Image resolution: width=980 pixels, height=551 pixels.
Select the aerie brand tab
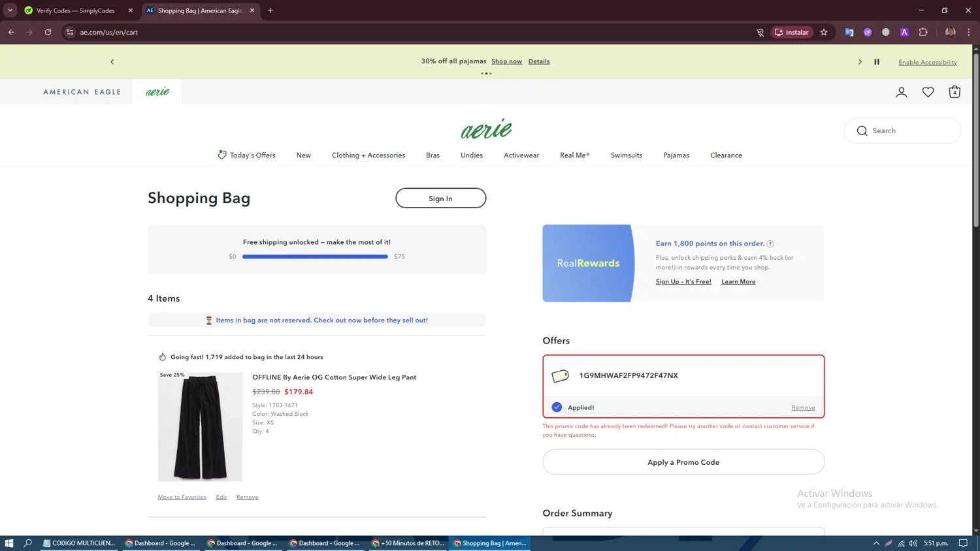(157, 92)
